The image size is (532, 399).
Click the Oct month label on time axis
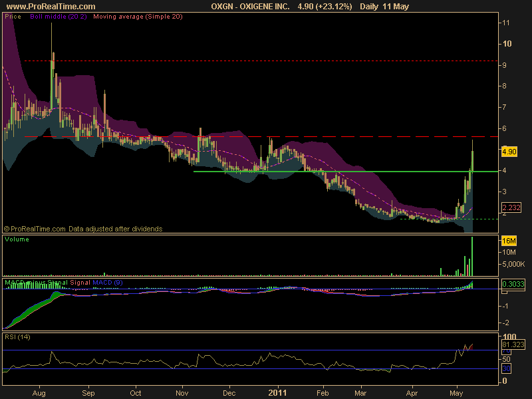click(136, 393)
